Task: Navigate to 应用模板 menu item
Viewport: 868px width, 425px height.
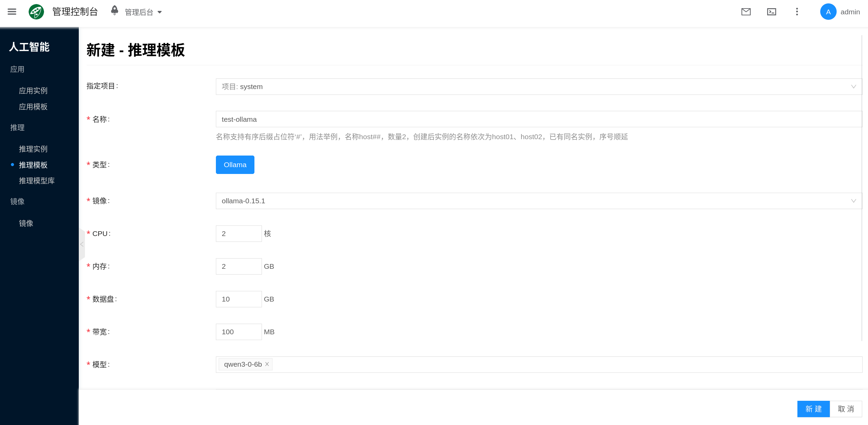Action: [33, 107]
